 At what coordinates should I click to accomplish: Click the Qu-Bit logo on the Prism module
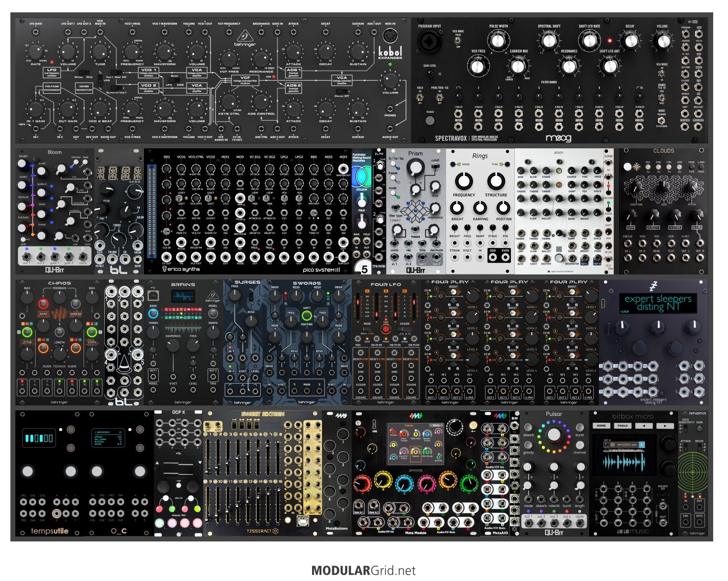click(x=415, y=270)
